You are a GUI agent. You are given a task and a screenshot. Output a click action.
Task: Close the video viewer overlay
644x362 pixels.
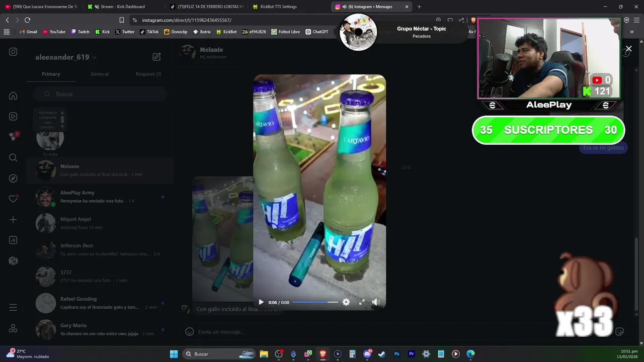[x=628, y=49]
